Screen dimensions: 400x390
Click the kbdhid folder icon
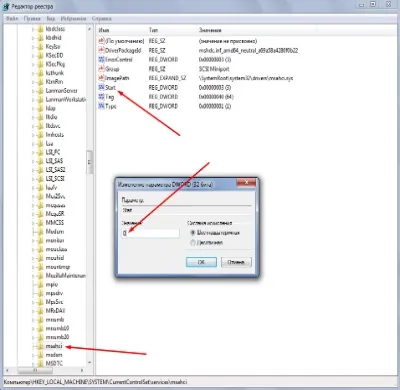(40, 38)
